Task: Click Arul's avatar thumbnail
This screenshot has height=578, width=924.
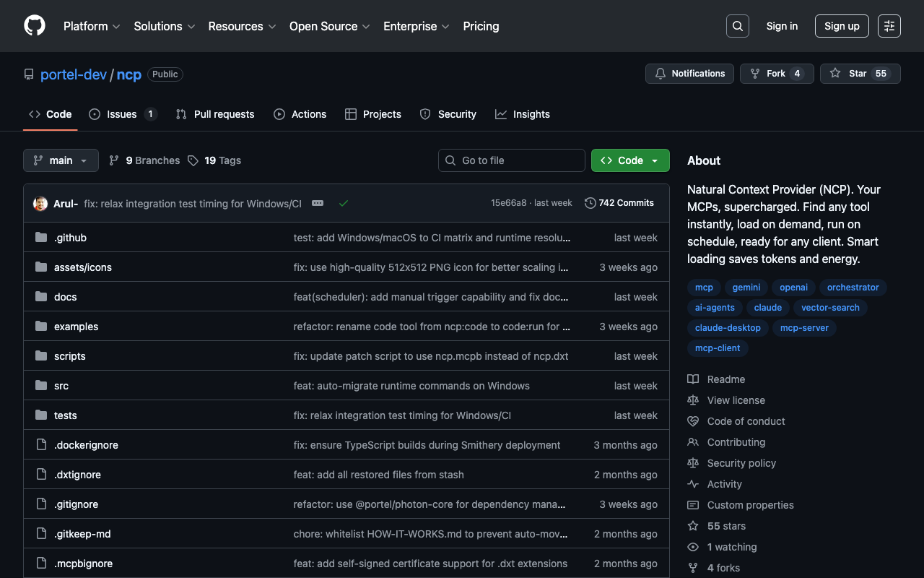Action: point(40,204)
